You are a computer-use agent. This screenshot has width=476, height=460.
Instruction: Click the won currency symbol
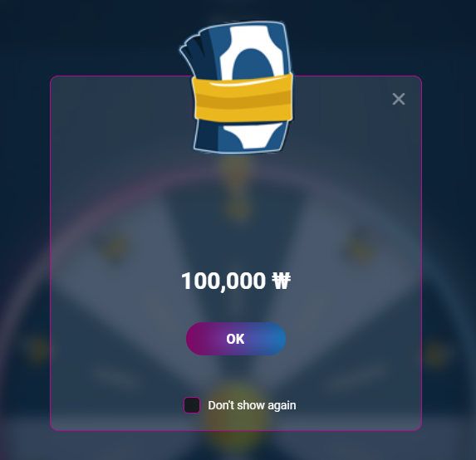coord(282,281)
